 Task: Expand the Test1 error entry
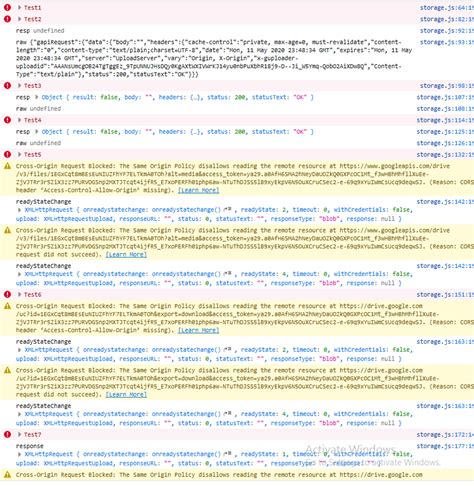20,7
